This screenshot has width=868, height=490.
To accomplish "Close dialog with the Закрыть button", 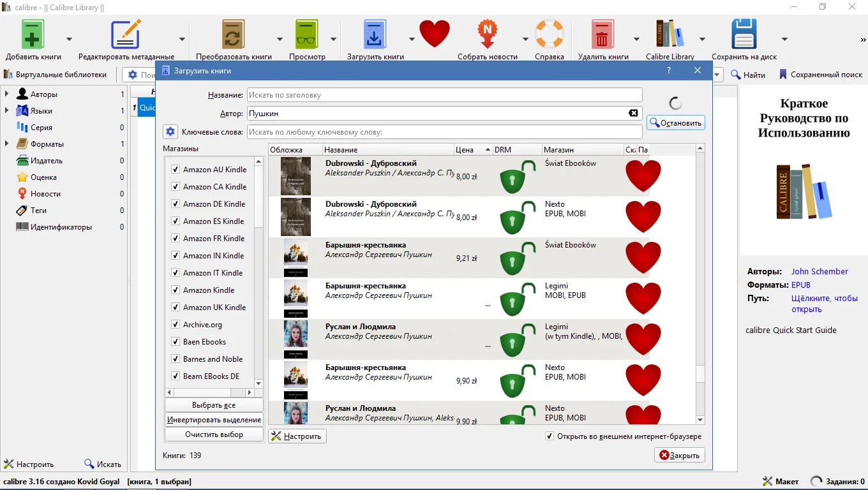I will [680, 455].
